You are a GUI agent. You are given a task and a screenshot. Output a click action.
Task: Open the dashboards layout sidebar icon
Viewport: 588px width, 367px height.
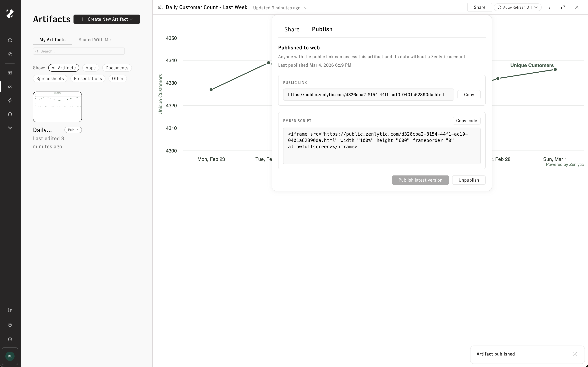point(10,73)
